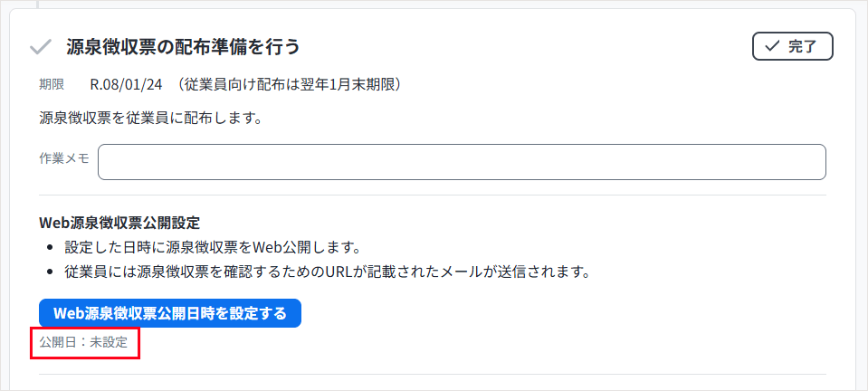
Task: Click bullet text about 設定した日時 Web公開
Action: click(214, 247)
